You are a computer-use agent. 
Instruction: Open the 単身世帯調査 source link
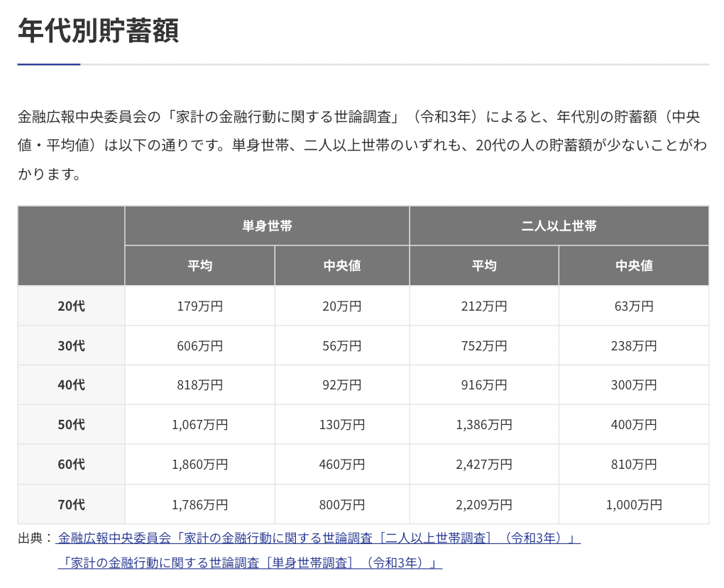(x=250, y=562)
